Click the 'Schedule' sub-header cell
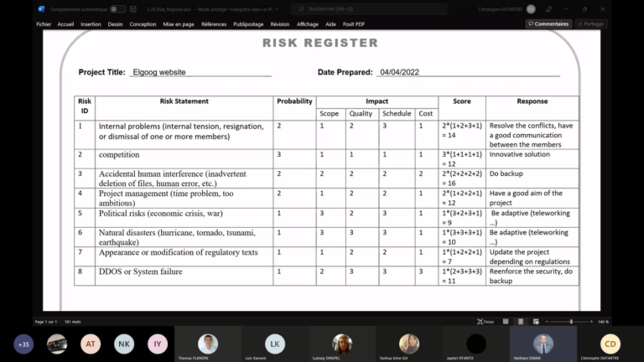Viewport: 644px width, 362px height. 397,114
